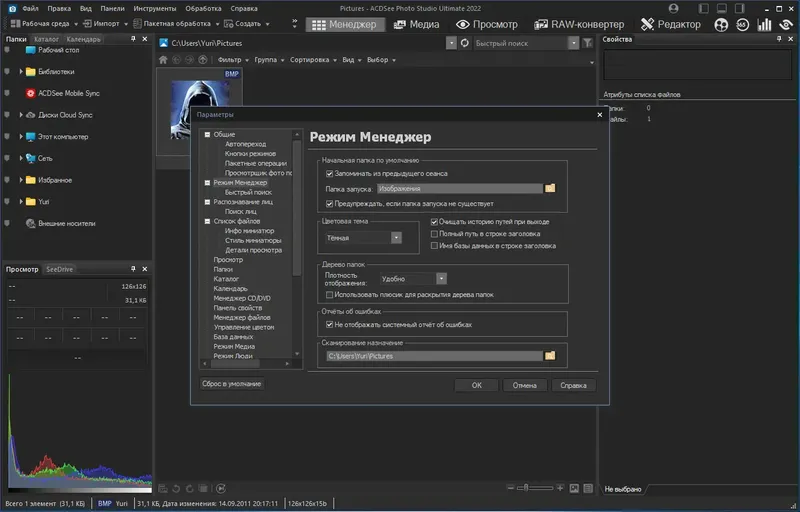800x512 pixels.
Task: Click the ACDSee app icon in title bar
Action: (13, 8)
